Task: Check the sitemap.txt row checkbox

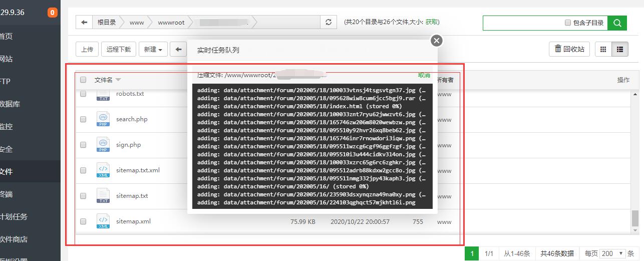Action: pos(83,196)
